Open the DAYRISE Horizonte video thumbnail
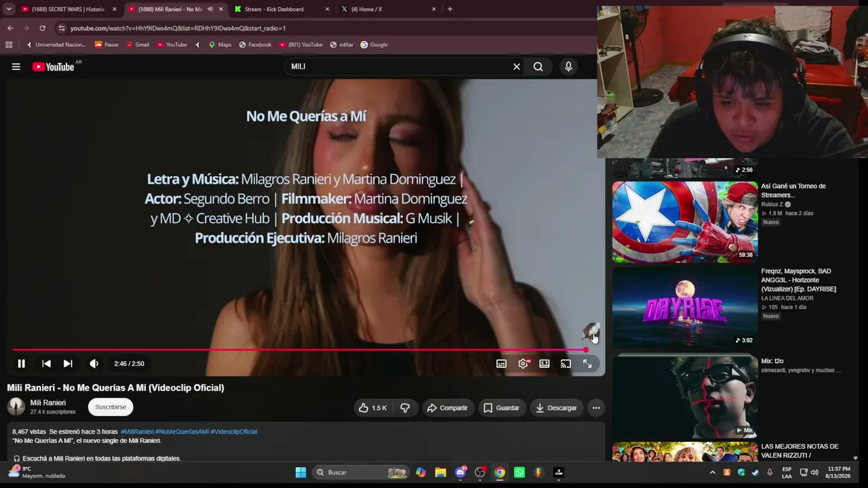868x488 pixels. pos(685,307)
